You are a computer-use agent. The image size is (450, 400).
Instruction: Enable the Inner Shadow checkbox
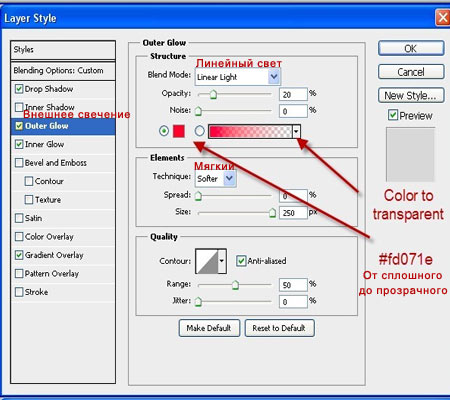click(x=19, y=107)
